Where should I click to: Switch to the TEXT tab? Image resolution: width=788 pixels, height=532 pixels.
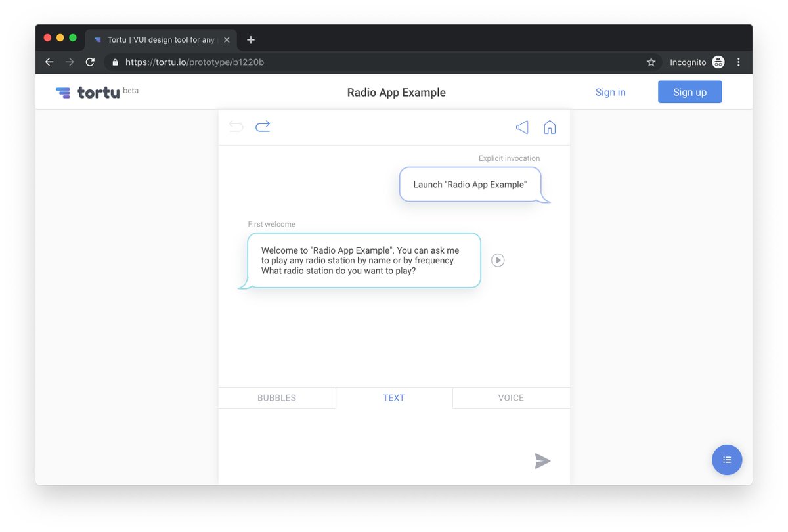coord(394,398)
